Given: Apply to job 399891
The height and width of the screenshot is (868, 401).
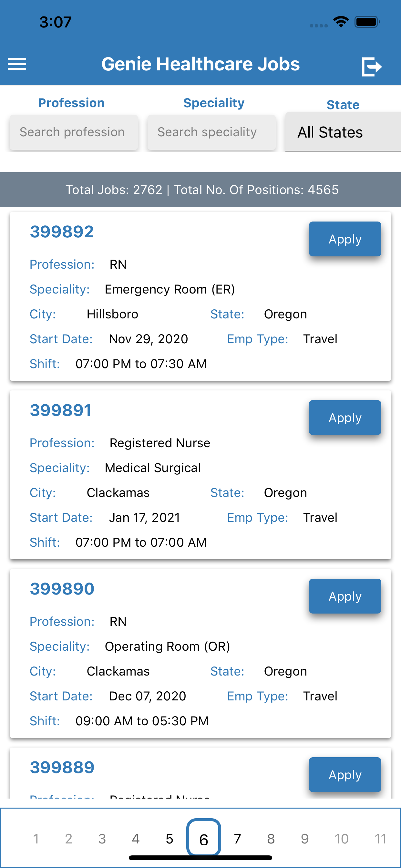Looking at the screenshot, I should pos(345,418).
